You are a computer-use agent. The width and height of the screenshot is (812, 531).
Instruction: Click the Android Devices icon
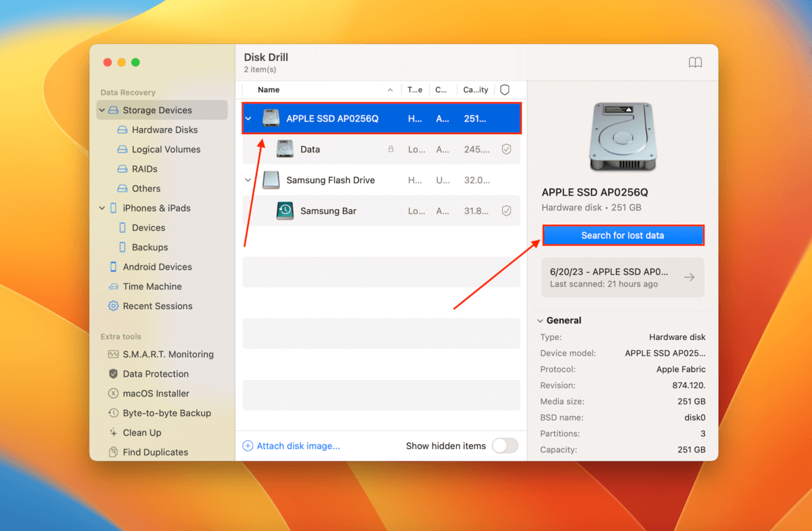pyautogui.click(x=113, y=268)
